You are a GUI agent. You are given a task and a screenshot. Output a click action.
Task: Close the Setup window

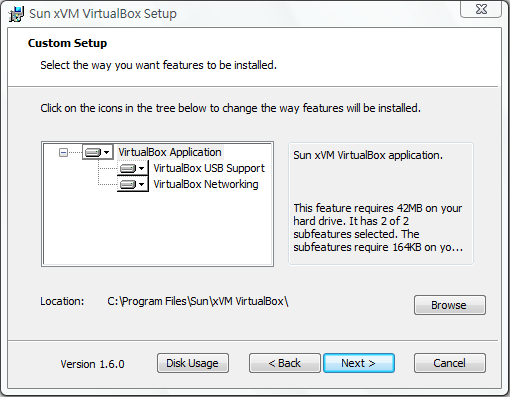click(481, 9)
